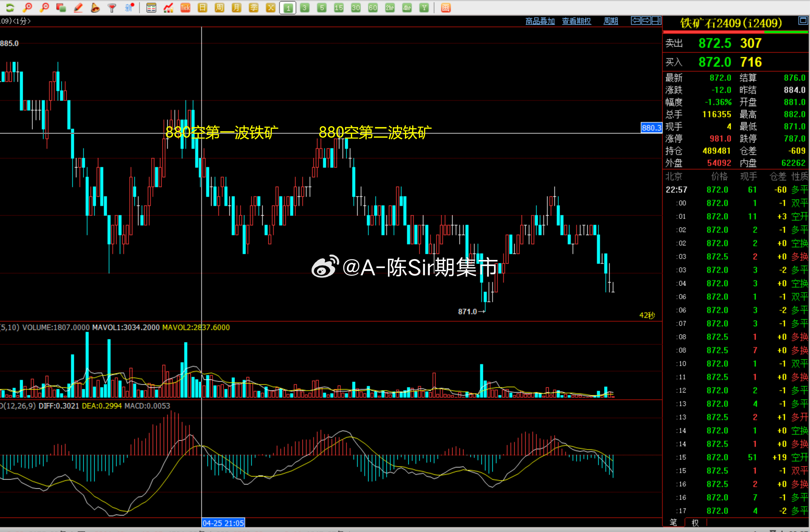Viewport: 810px width, 532px height.
Task: Click the 幅度 value -1.36%
Action: coord(718,102)
